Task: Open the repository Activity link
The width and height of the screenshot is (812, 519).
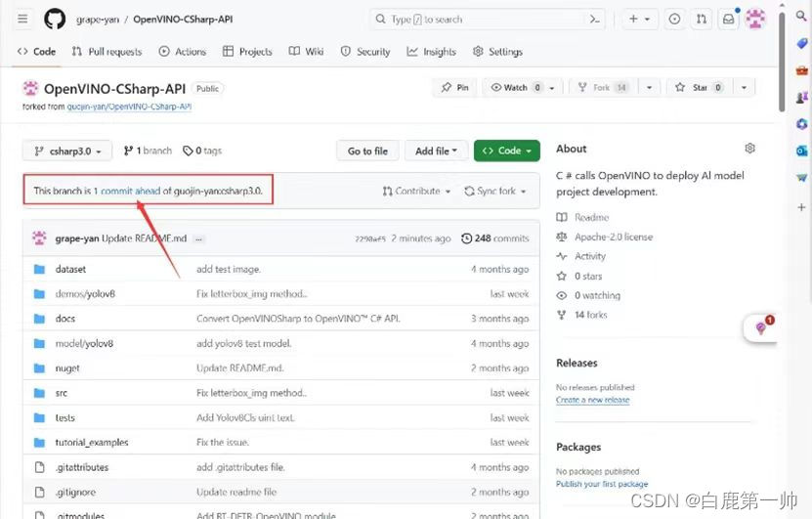Action: tap(590, 256)
